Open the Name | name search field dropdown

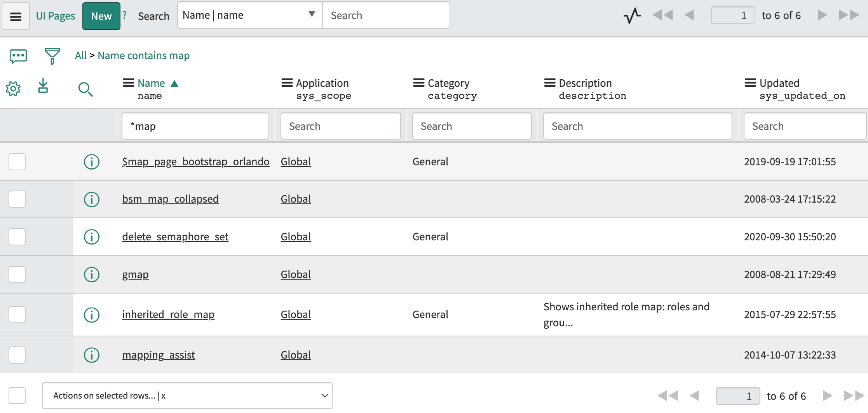[x=250, y=15]
